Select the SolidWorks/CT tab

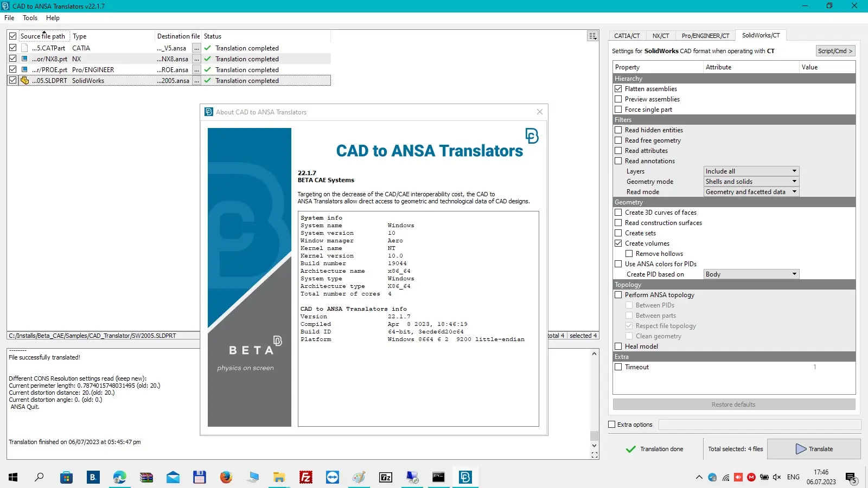pos(761,35)
